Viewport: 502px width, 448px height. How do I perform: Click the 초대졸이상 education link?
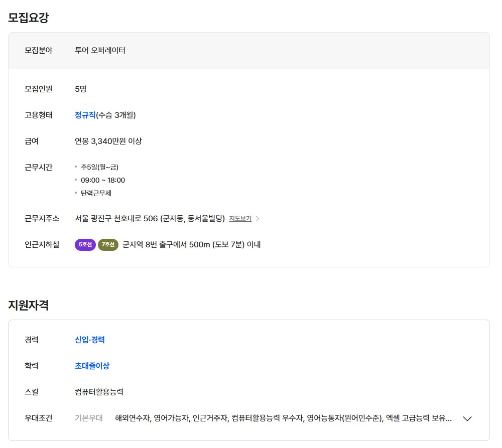point(92,366)
